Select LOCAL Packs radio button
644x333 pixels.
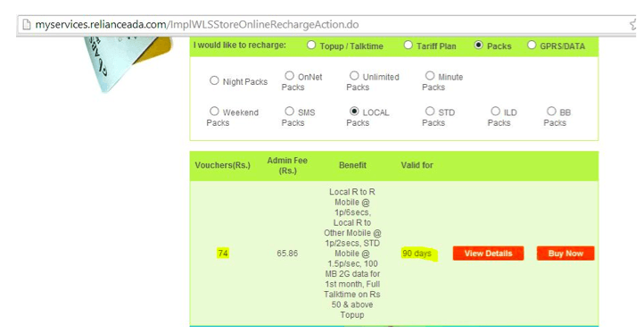(354, 111)
